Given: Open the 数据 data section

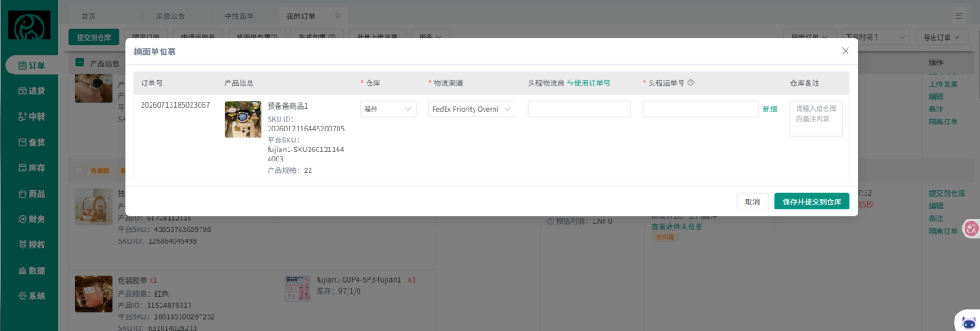Looking at the screenshot, I should click(x=31, y=270).
